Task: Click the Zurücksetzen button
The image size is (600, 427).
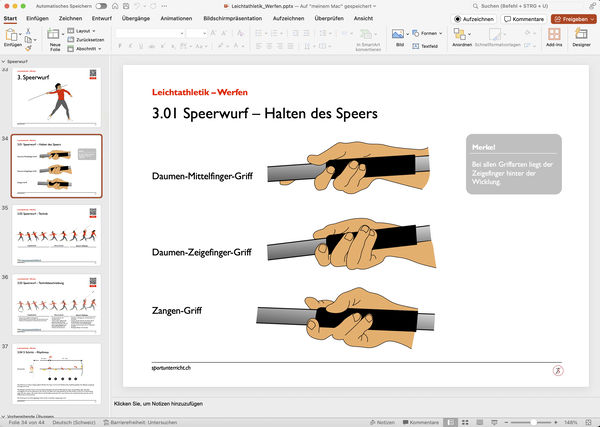Action: click(x=86, y=40)
